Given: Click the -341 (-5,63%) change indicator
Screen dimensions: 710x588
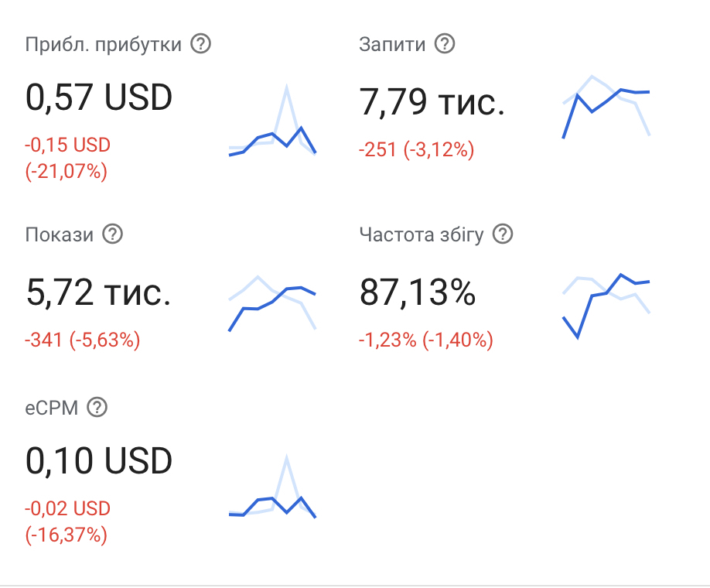Looking at the screenshot, I should (83, 340).
